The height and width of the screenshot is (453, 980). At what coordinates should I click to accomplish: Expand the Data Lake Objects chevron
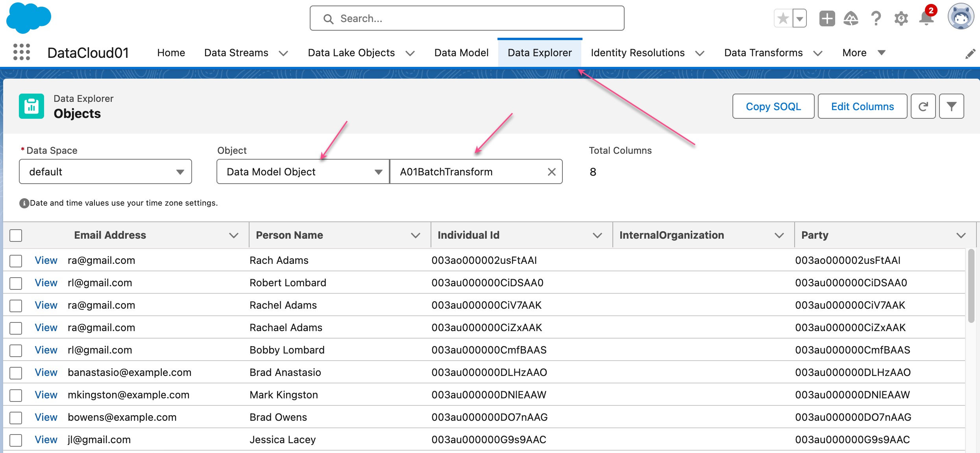tap(410, 53)
